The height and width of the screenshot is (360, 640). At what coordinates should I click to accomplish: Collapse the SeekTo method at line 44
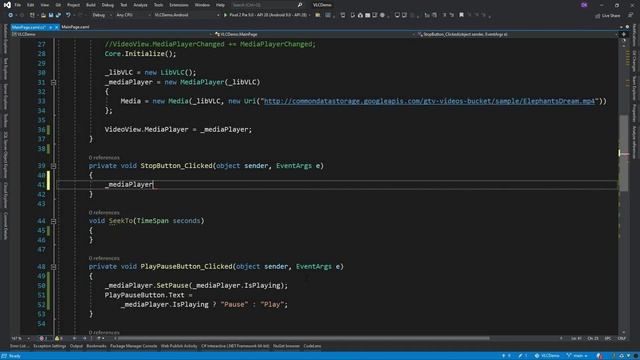coord(53,221)
